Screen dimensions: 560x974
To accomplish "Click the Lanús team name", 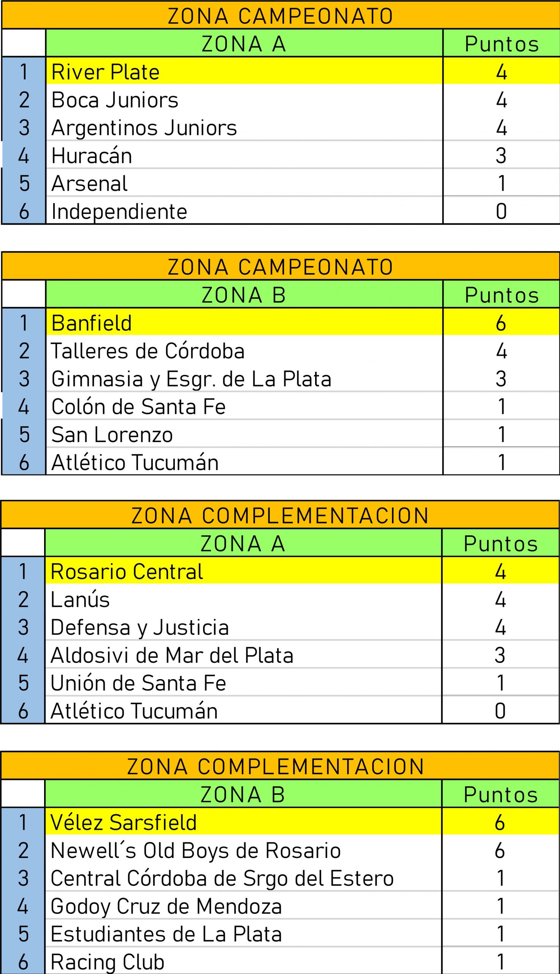I will [80, 600].
